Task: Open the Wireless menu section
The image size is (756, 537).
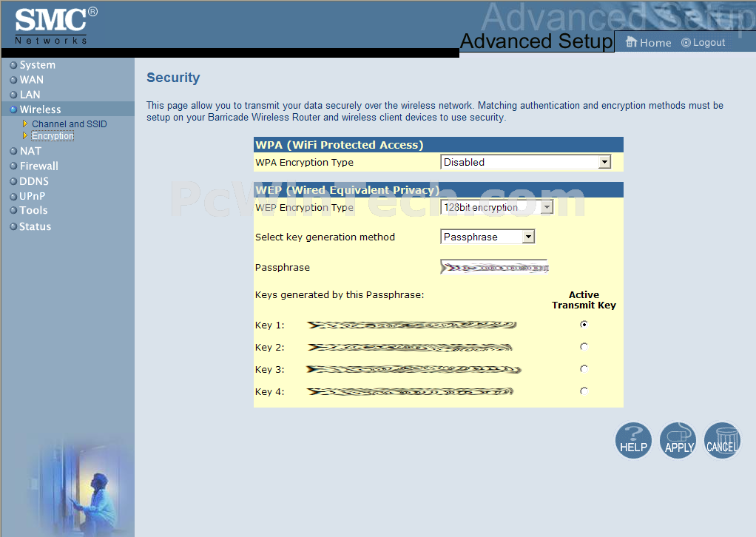Action: 41,109
